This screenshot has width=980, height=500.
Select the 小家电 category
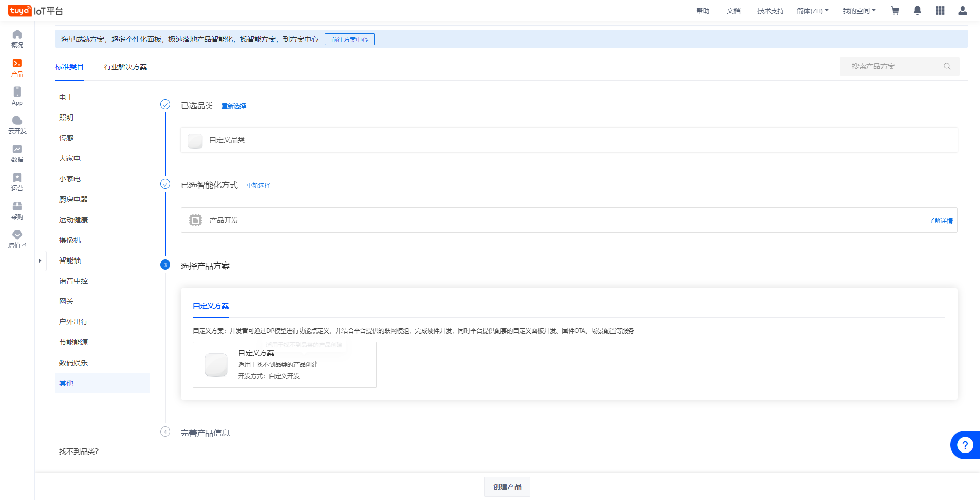pos(102,179)
